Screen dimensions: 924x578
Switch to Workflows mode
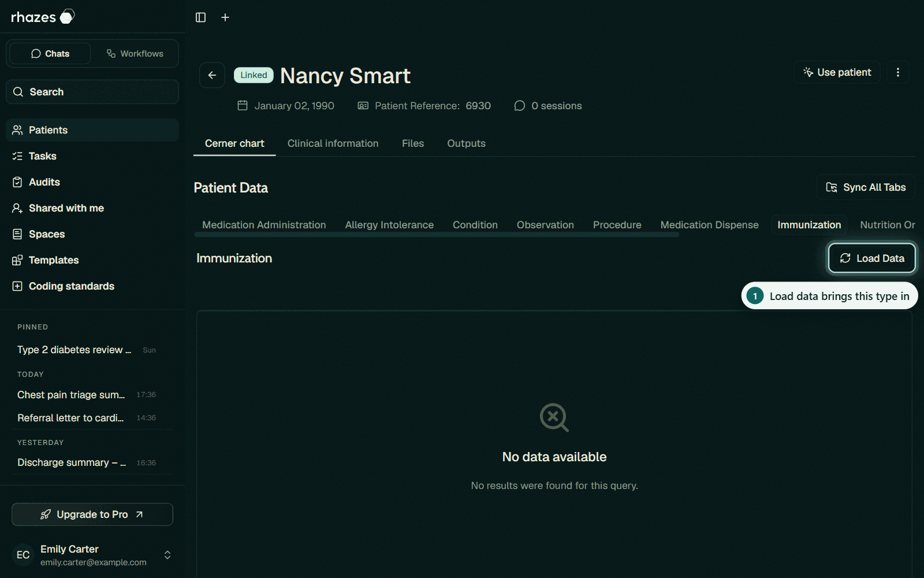[x=135, y=54]
